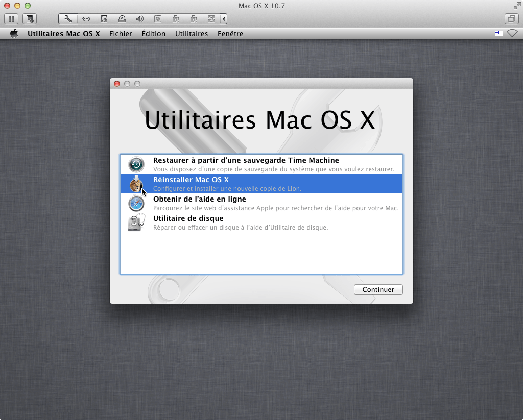The width and height of the screenshot is (523, 420).
Task: Open the snapshot manager button
Action: 30,19
